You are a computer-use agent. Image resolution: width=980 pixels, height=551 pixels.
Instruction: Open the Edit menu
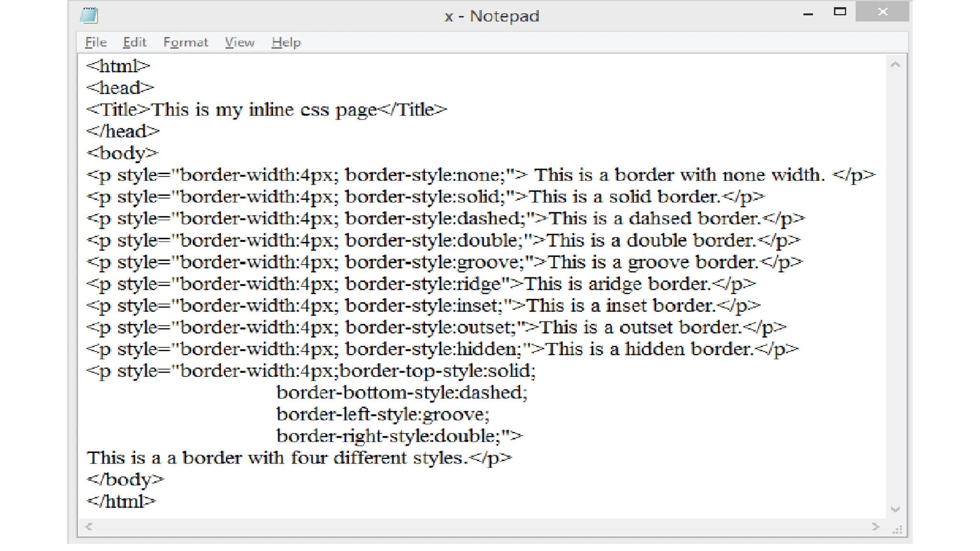coord(134,43)
